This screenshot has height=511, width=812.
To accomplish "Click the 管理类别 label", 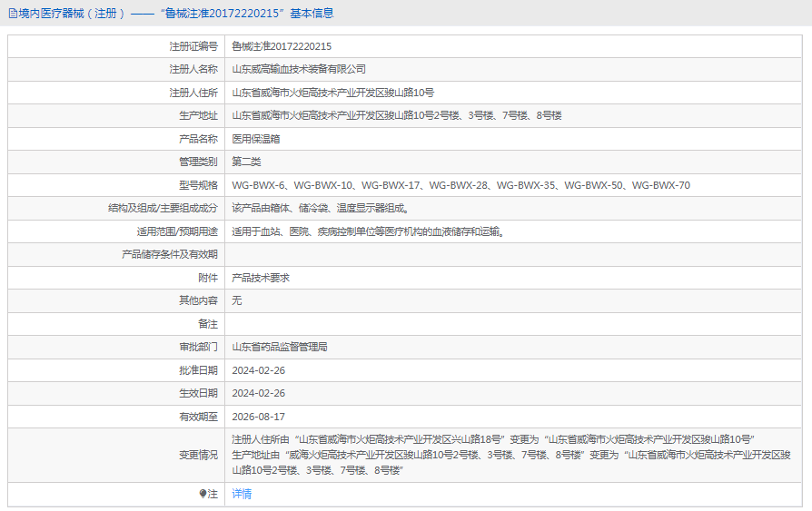I will [198, 162].
